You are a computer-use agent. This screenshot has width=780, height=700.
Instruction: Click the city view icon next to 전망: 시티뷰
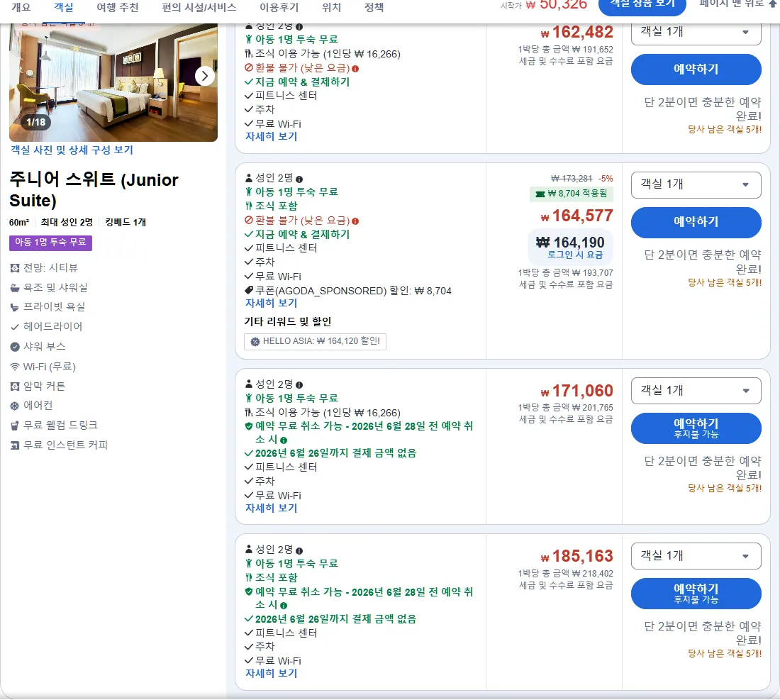tap(15, 268)
